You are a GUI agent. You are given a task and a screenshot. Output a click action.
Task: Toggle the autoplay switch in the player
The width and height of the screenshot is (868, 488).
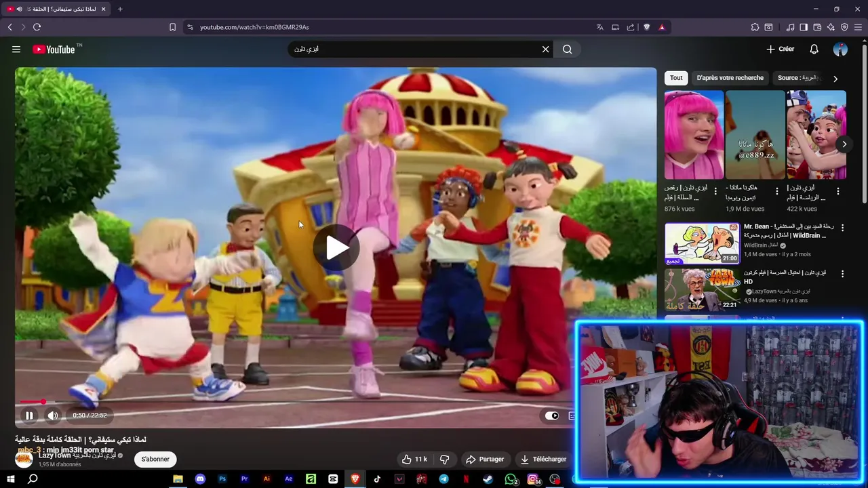(x=552, y=415)
